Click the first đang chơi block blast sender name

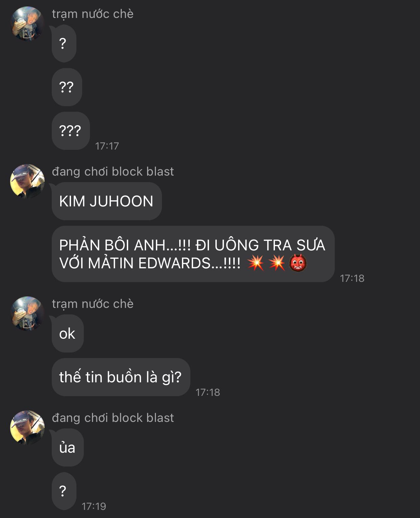click(113, 172)
